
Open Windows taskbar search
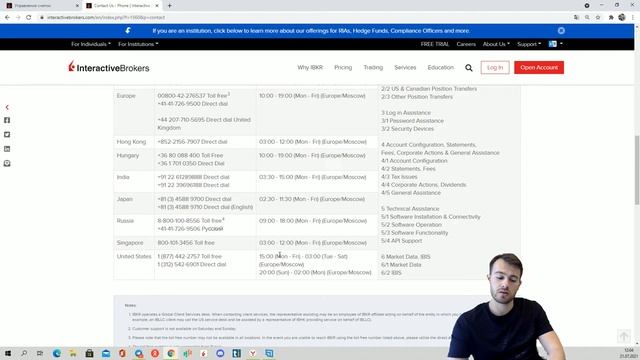point(24,353)
